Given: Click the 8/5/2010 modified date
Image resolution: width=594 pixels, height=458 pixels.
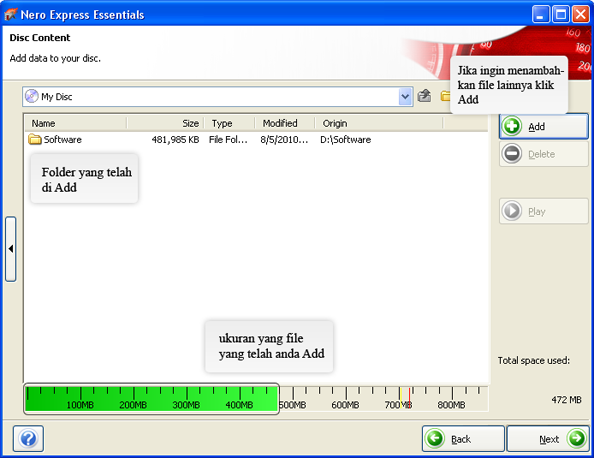Looking at the screenshot, I should [284, 140].
